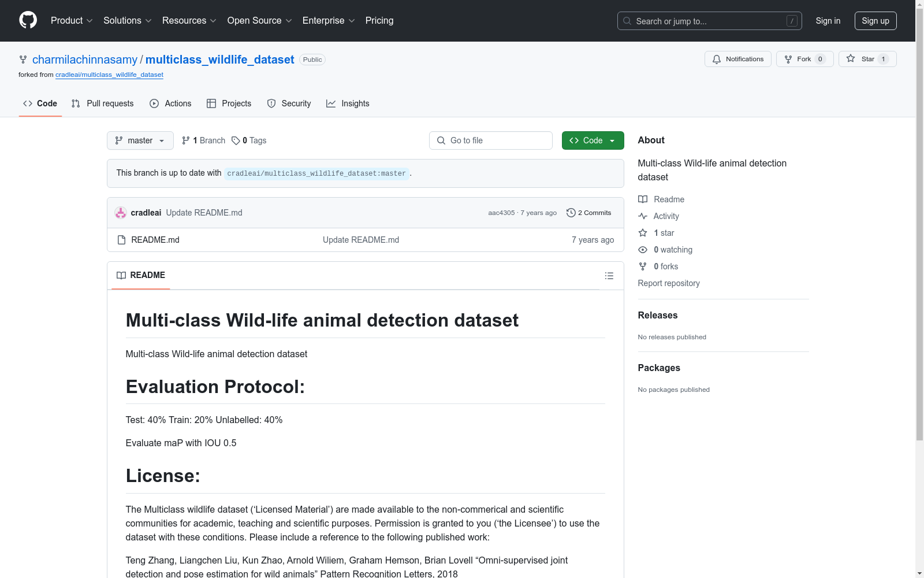The width and height of the screenshot is (924, 578).
Task: Select the Code tab
Action: pyautogui.click(x=40, y=103)
